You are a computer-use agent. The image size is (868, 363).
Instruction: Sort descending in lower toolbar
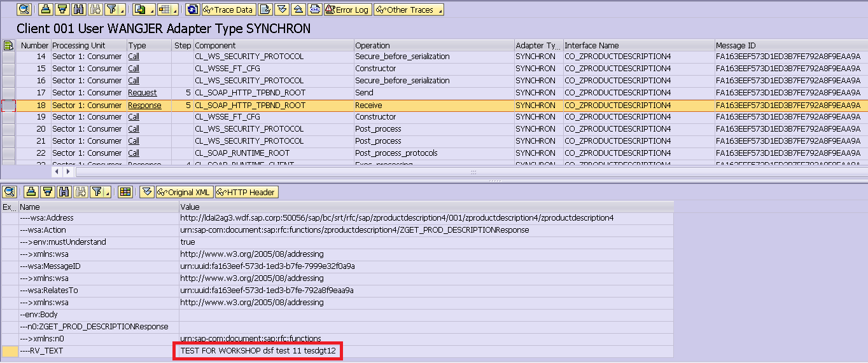point(48,192)
